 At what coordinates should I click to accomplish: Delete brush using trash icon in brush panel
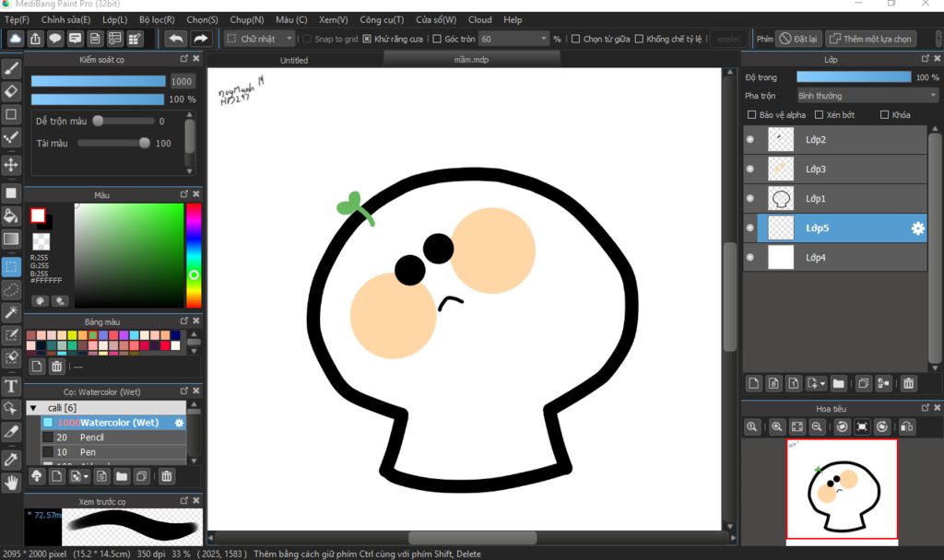(166, 476)
